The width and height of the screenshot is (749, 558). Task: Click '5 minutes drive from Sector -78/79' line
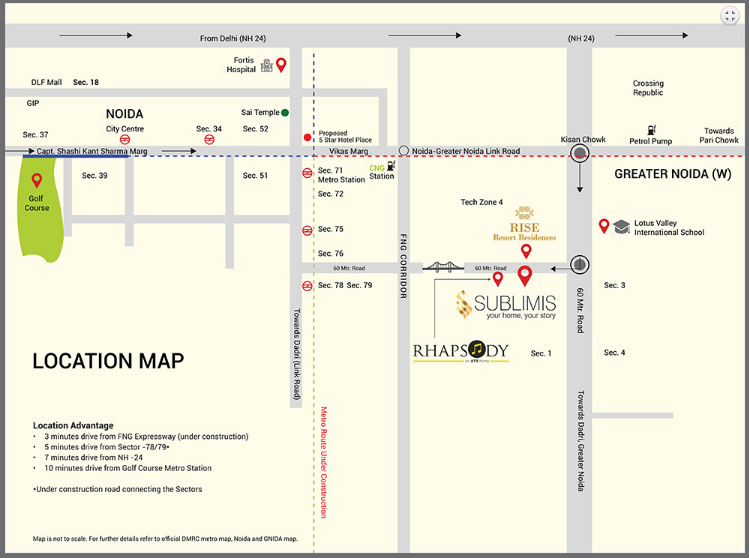[x=107, y=447]
